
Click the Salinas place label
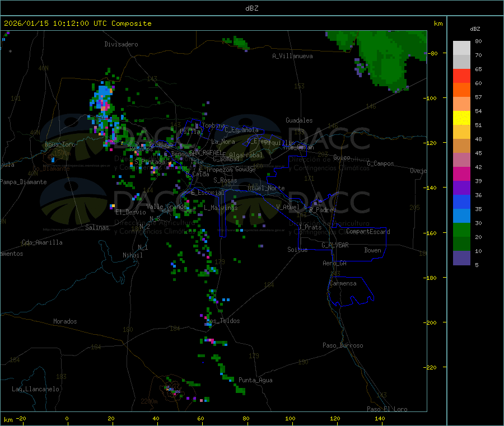[97, 227]
